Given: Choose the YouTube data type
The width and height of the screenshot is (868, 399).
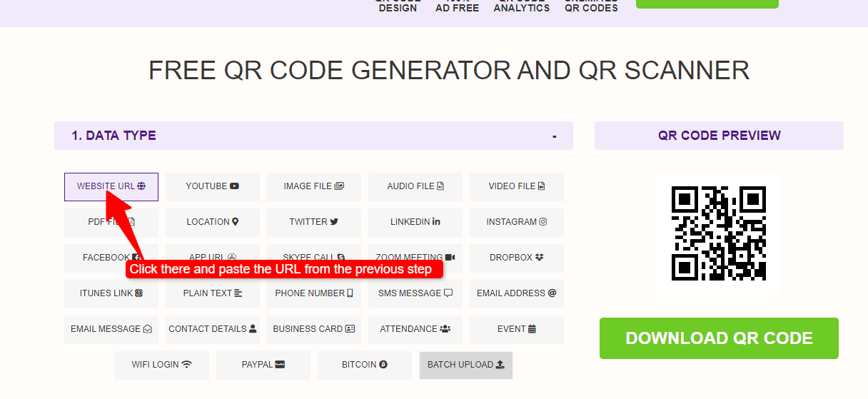Looking at the screenshot, I should point(213,186).
